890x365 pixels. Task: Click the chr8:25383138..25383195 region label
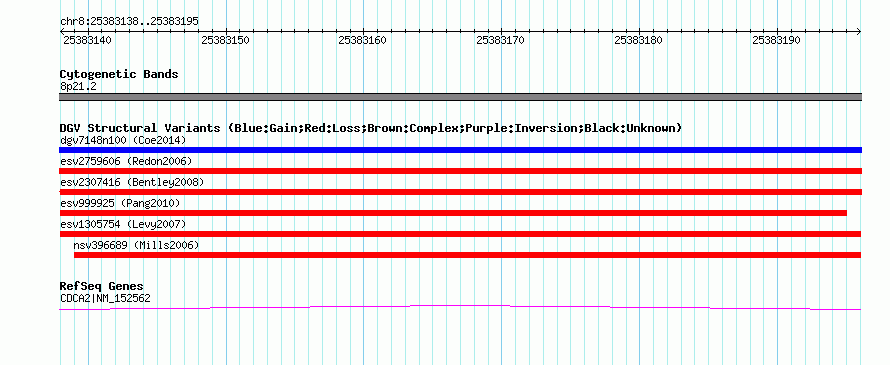(x=129, y=21)
